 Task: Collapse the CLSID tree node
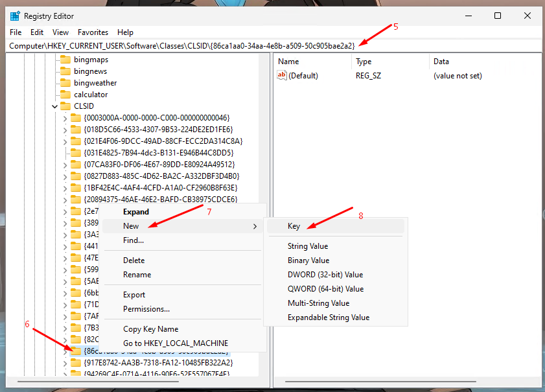[x=54, y=106]
